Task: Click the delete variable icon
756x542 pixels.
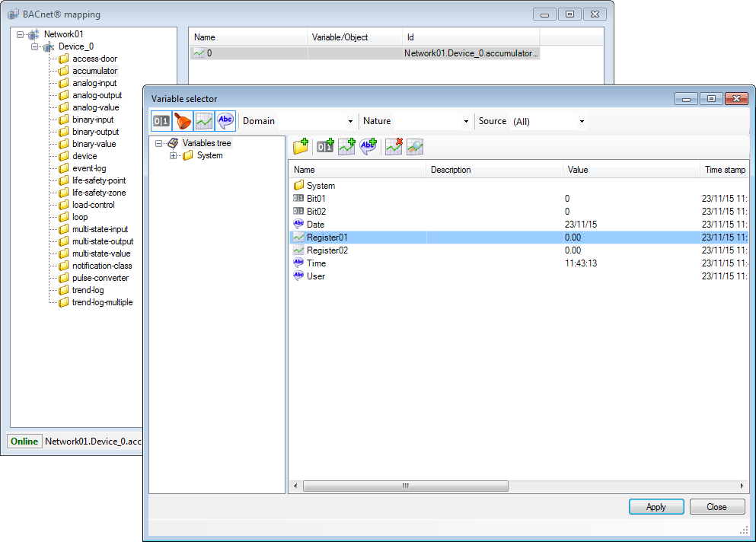Action: tap(393, 147)
